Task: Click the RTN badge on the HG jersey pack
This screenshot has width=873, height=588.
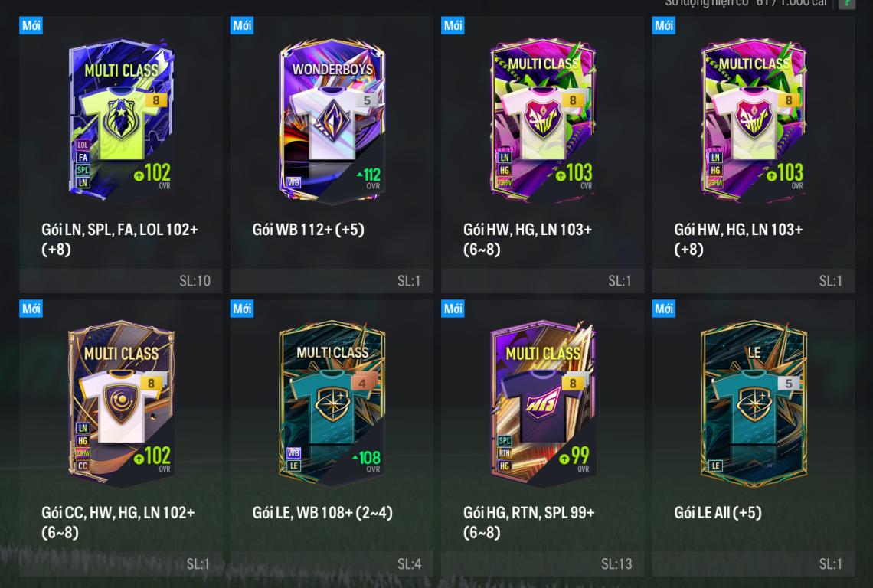Action: 505,453
